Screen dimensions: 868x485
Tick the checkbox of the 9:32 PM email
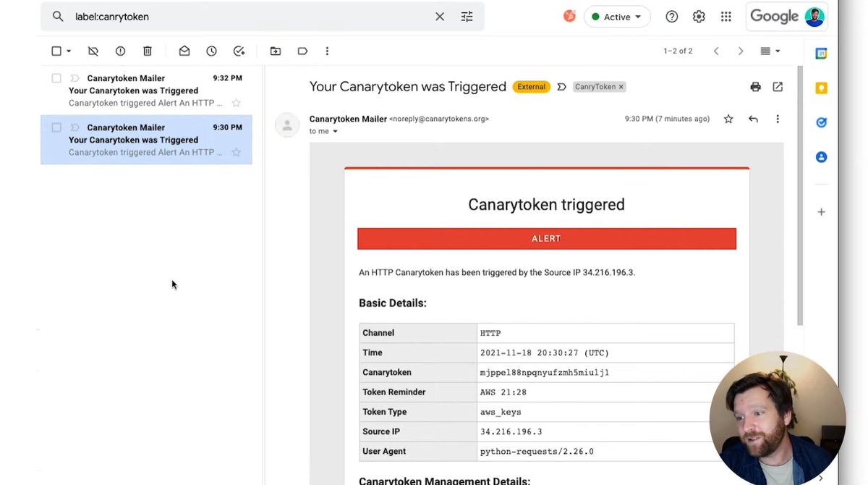pos(56,78)
